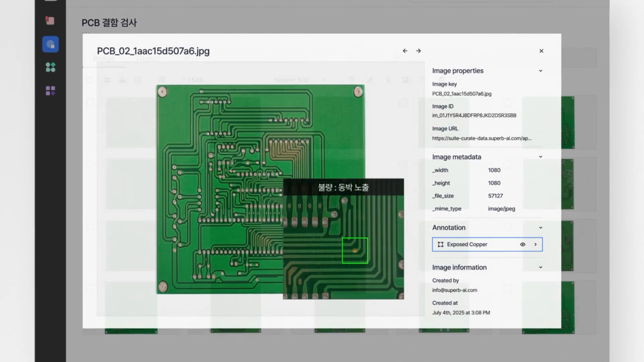Select the green defect bounding box
Screen dimensions: 644x362
pos(355,251)
